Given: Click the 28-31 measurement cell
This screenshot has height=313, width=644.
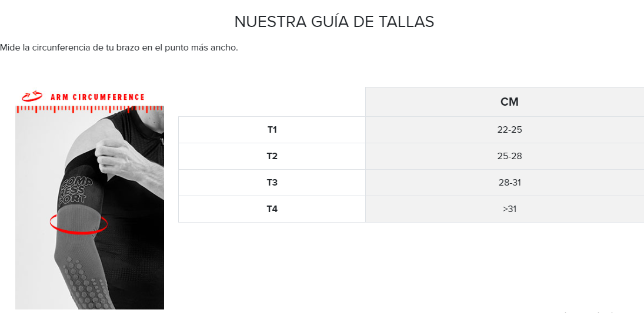Looking at the screenshot, I should pos(509,183).
